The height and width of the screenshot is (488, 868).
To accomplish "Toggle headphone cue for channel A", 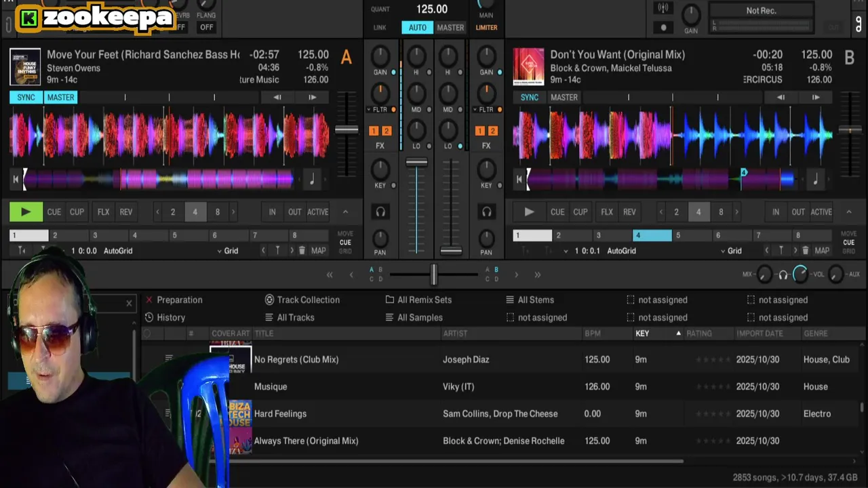I will pos(380,212).
